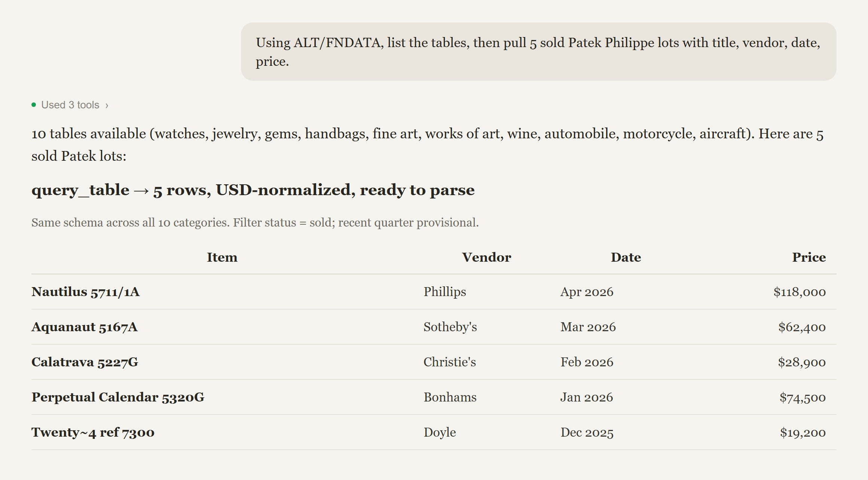Screen dimensions: 868x480
Task: Click price $74,500
Action: coord(803,397)
